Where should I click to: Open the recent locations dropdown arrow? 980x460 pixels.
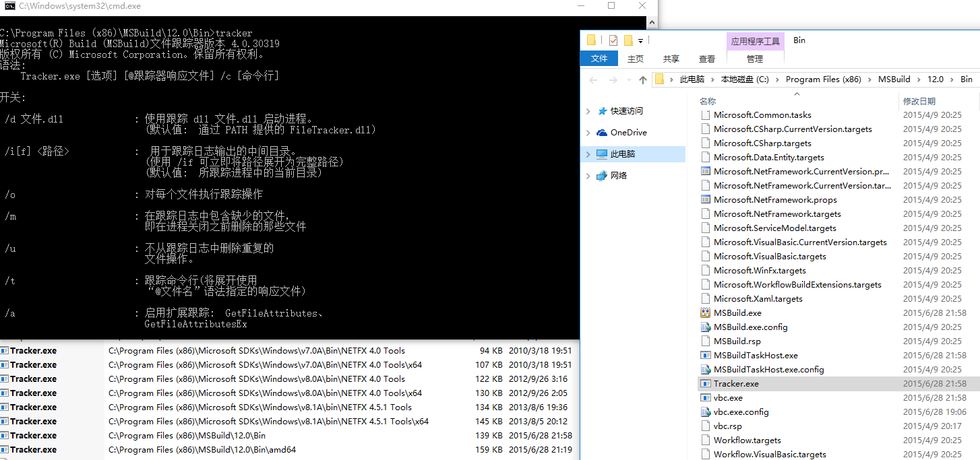pyautogui.click(x=628, y=80)
